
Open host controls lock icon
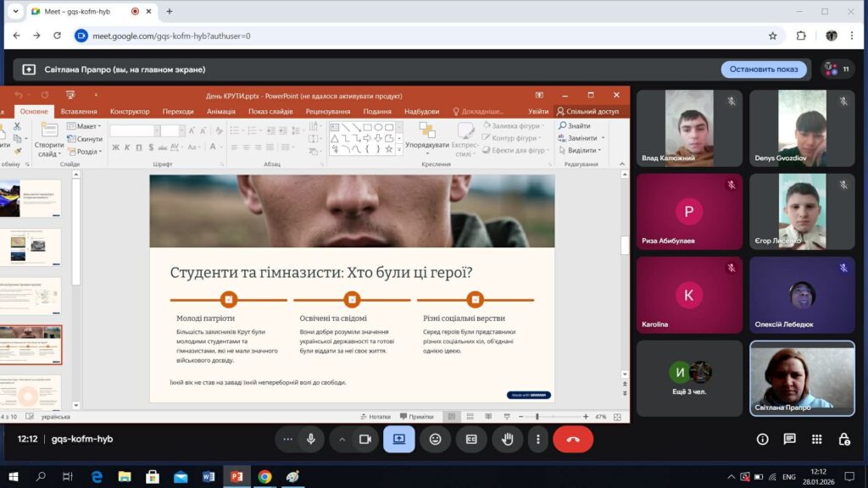pos(844,439)
